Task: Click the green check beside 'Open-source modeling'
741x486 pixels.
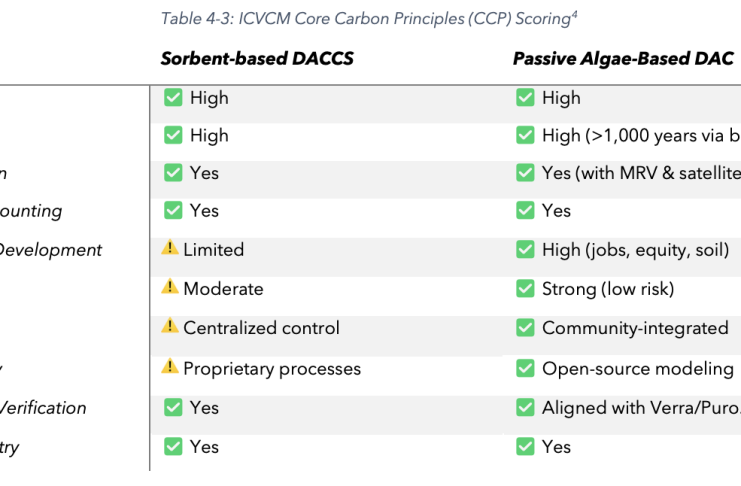Action: pos(525,368)
